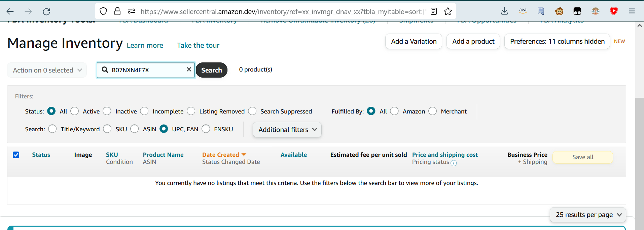Image resolution: width=644 pixels, height=230 pixels.
Task: Uncheck the select-all listings checkbox
Action: pyautogui.click(x=16, y=155)
